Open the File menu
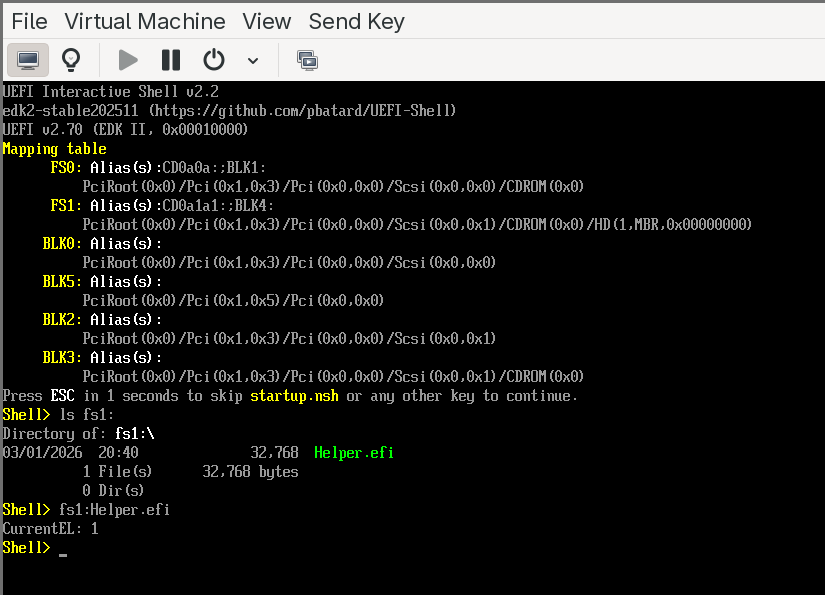825x595 pixels. click(x=29, y=21)
